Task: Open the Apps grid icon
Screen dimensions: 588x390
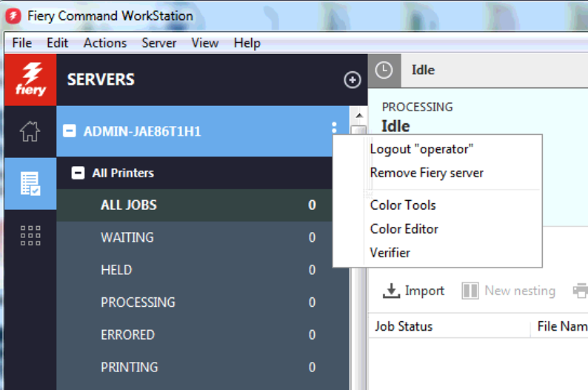Action: (30, 235)
